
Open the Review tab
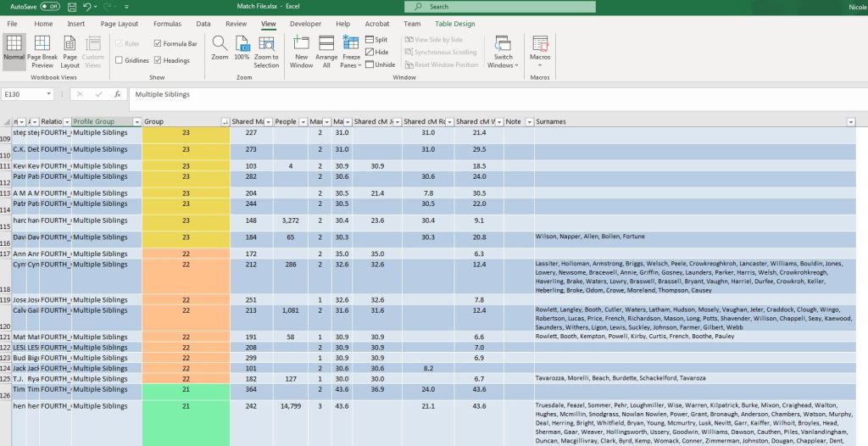coord(236,24)
